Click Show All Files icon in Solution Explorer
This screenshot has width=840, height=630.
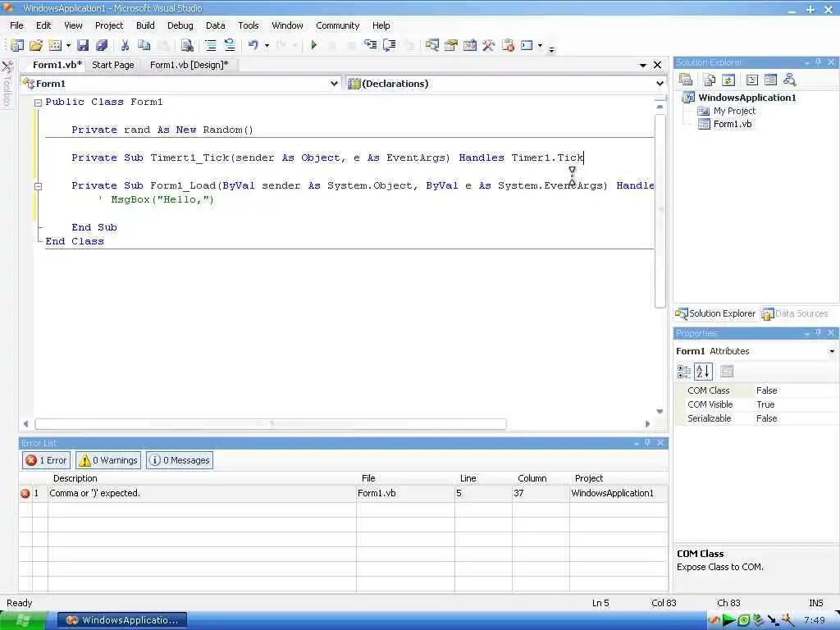click(x=710, y=80)
